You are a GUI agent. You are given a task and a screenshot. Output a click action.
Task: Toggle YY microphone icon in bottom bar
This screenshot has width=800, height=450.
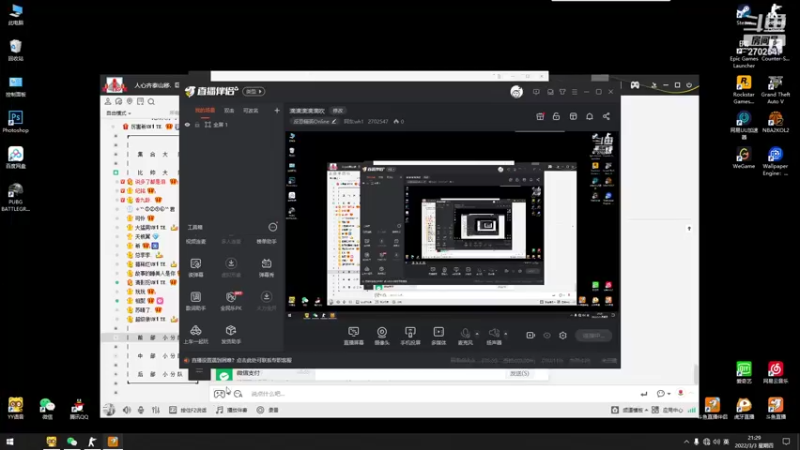[x=141, y=410]
